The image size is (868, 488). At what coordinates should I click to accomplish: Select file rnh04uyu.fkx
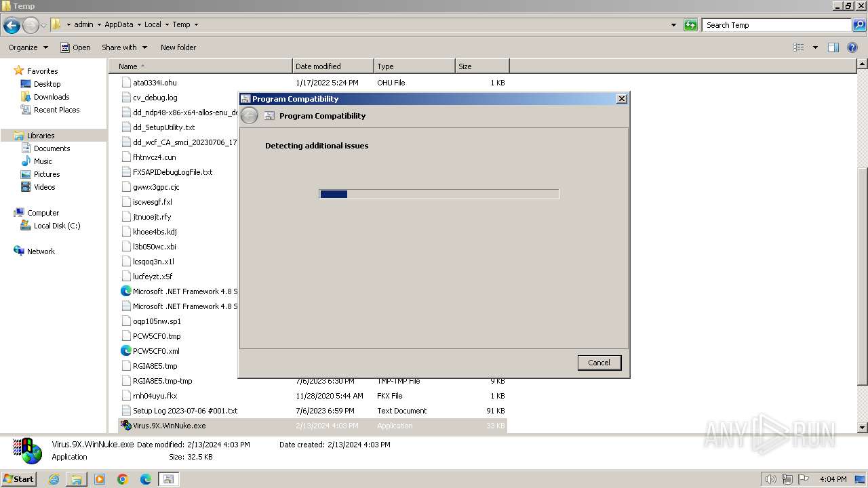(155, 396)
